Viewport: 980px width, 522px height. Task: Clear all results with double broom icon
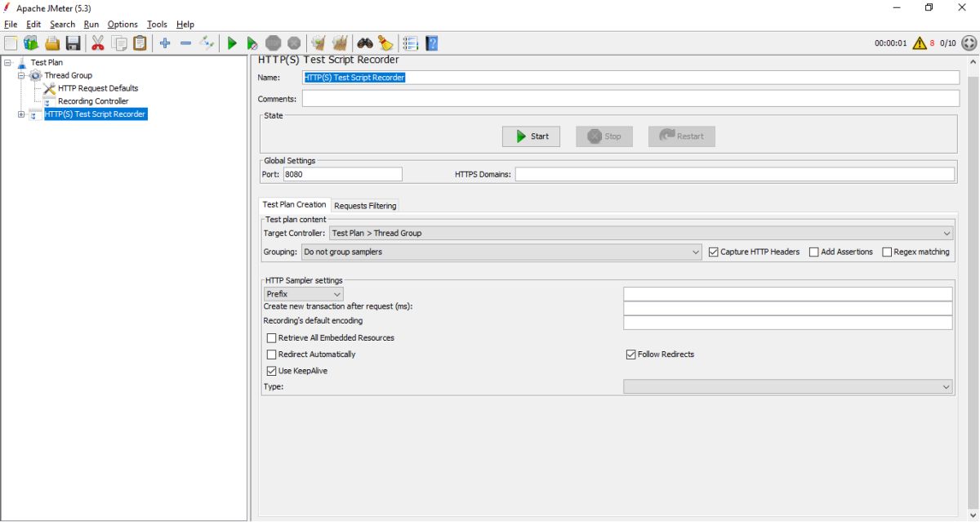[x=340, y=43]
